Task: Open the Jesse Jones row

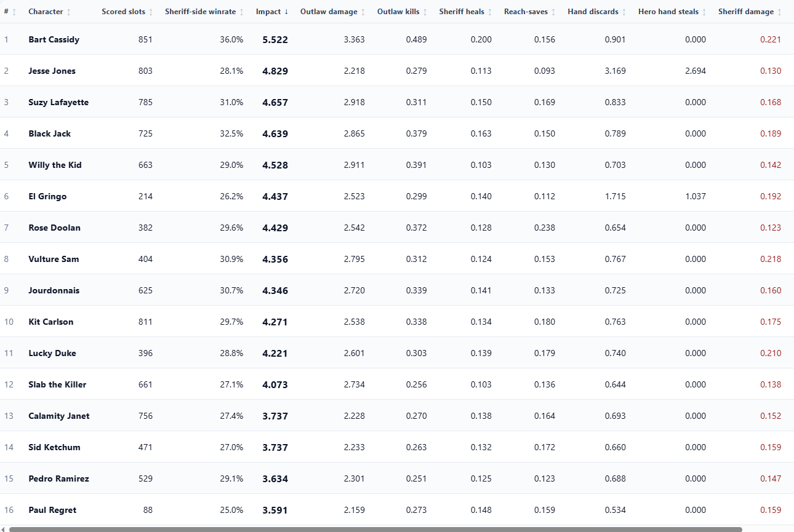Action: point(397,71)
